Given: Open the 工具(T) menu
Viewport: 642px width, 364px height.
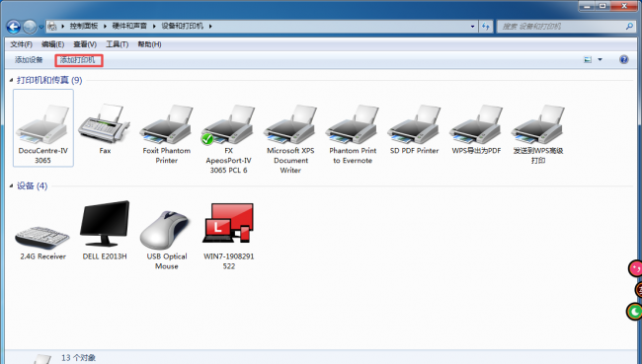Looking at the screenshot, I should pyautogui.click(x=118, y=44).
